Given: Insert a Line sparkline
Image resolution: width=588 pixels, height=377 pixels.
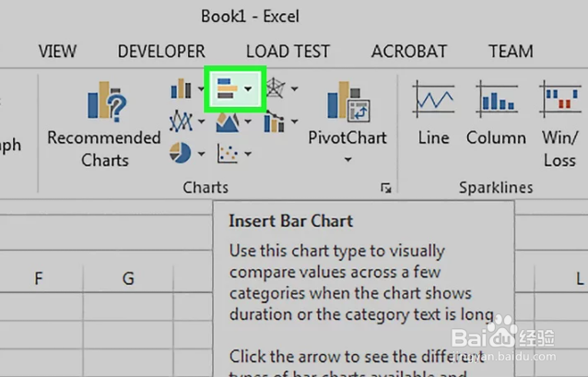Looking at the screenshot, I should coord(433,113).
